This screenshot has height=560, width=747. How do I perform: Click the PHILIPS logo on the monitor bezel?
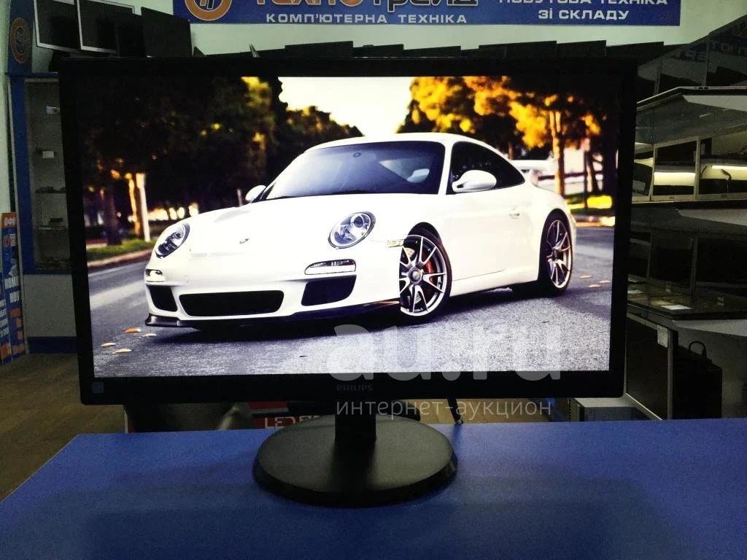tap(355, 388)
